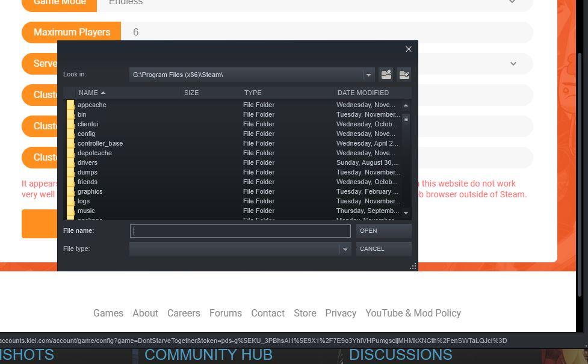Close the file browser dialog
This screenshot has width=588, height=364.
[409, 49]
